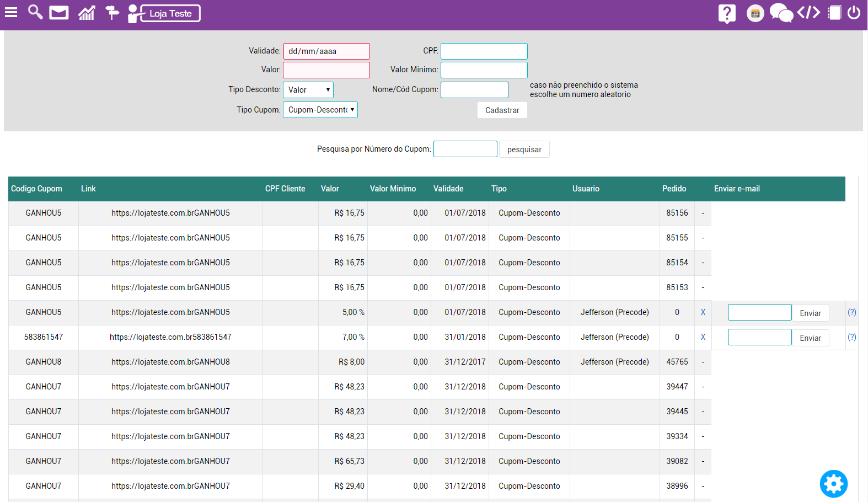Image resolution: width=868 pixels, height=502 pixels.
Task: Open the help question mark icon
Action: click(x=727, y=13)
